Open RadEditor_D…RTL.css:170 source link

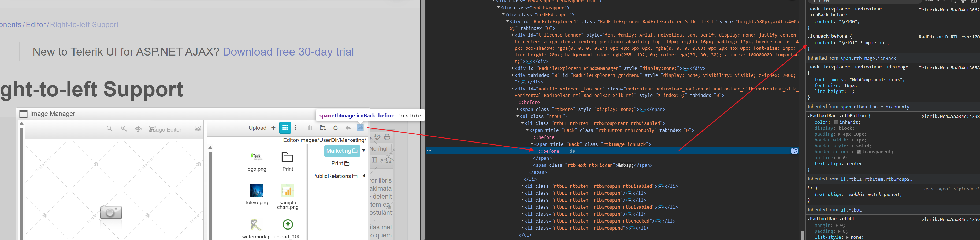point(949,37)
